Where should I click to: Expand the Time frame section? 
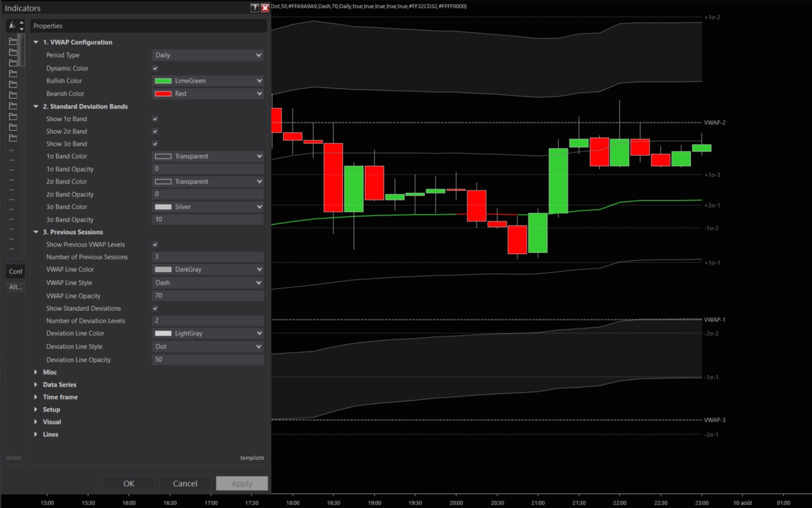[36, 397]
